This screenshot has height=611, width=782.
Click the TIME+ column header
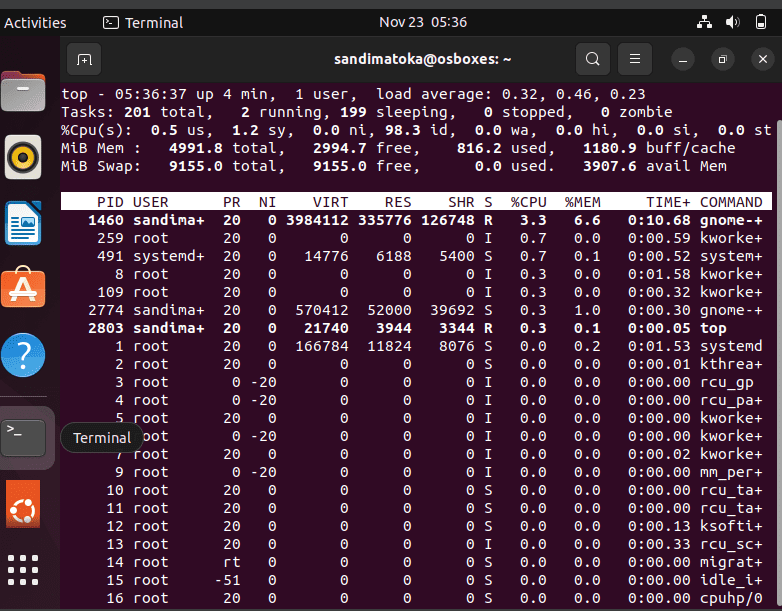tap(668, 202)
